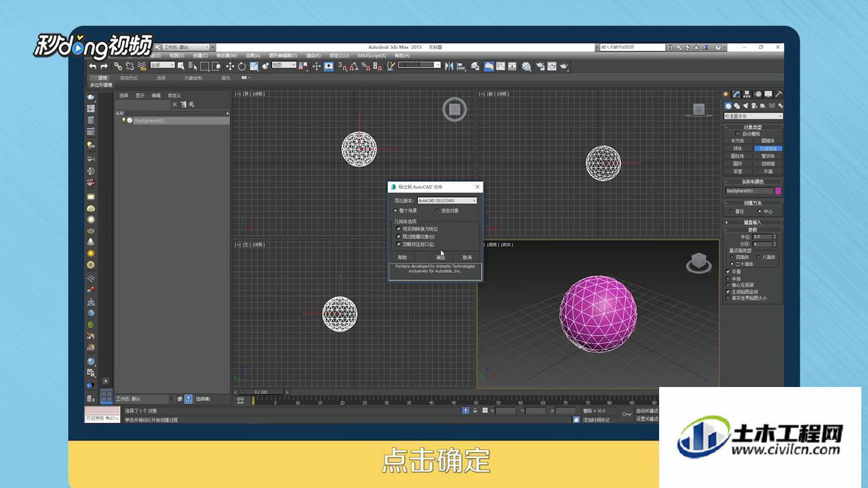
Task: Select the 选定对象 radio option
Action: (448, 211)
